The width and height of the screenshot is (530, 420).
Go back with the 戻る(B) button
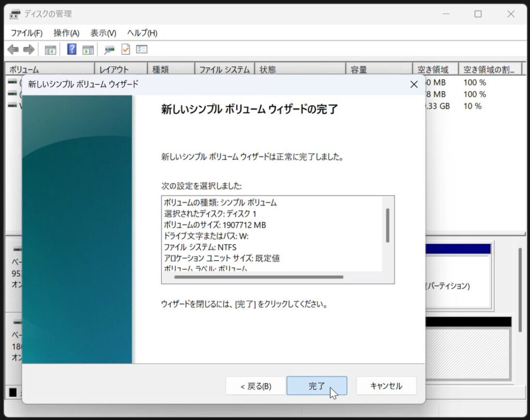[255, 386]
